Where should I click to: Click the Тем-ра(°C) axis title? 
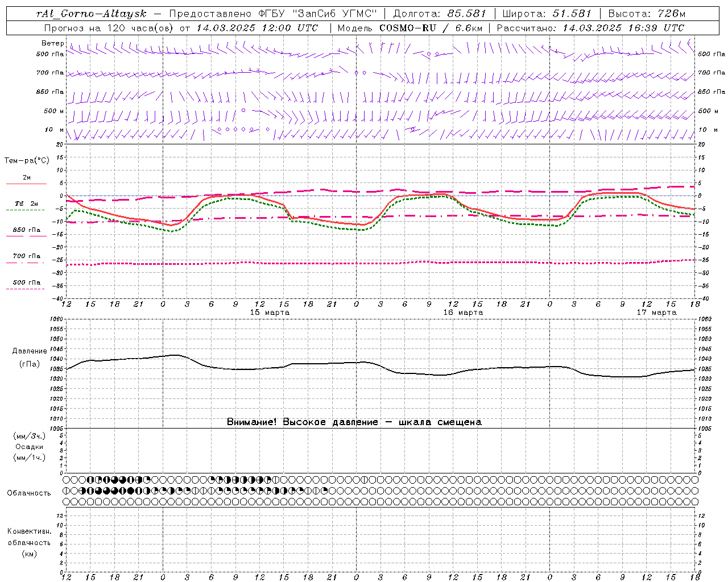27,161
